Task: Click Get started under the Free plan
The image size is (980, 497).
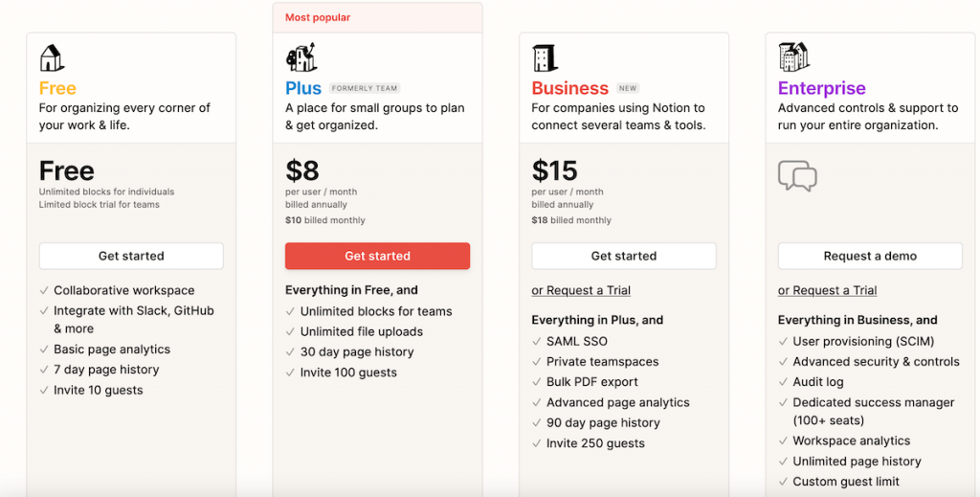Action: click(131, 256)
